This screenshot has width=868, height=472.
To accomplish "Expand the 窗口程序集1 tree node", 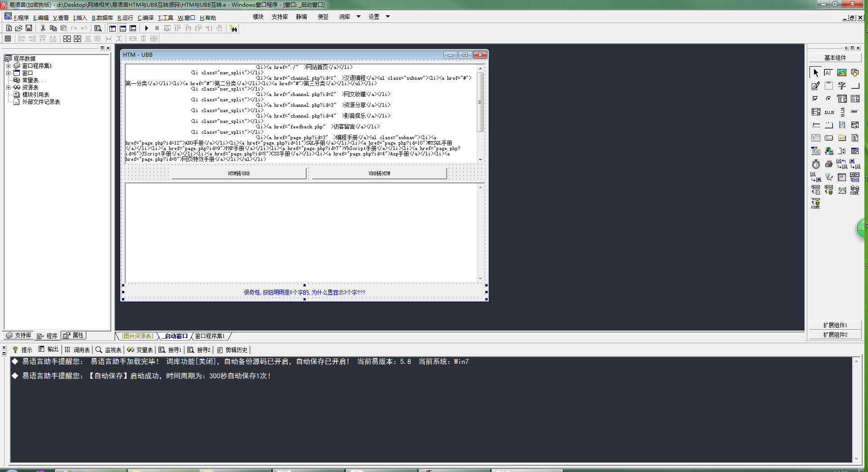I will [8, 66].
